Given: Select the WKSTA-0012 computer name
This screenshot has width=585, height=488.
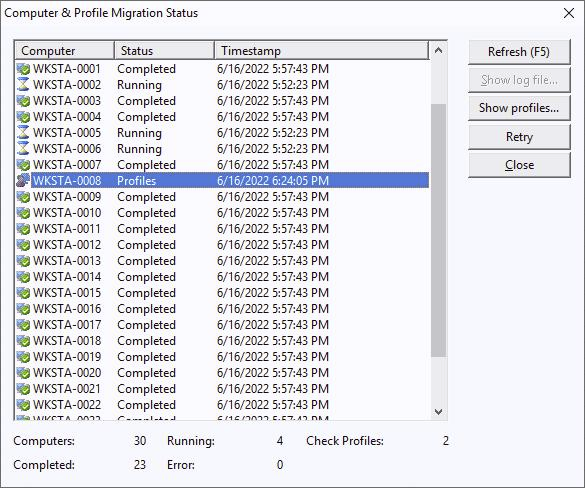Looking at the screenshot, I should [67, 245].
